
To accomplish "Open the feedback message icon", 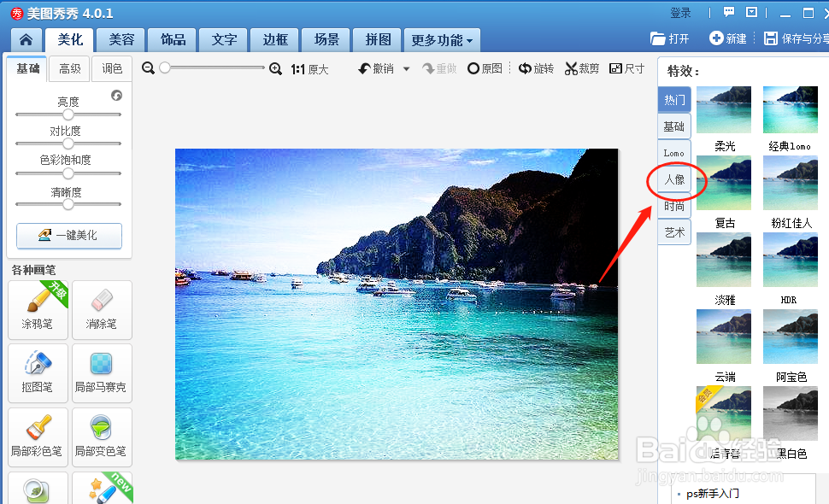I will [729, 12].
